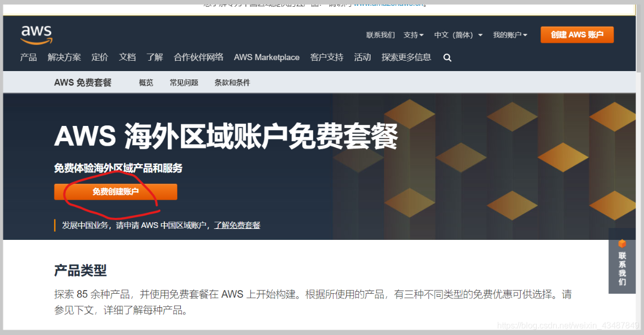The width and height of the screenshot is (644, 335).
Task: Click the 探索 85 余种产品 paragraph
Action: [313, 302]
